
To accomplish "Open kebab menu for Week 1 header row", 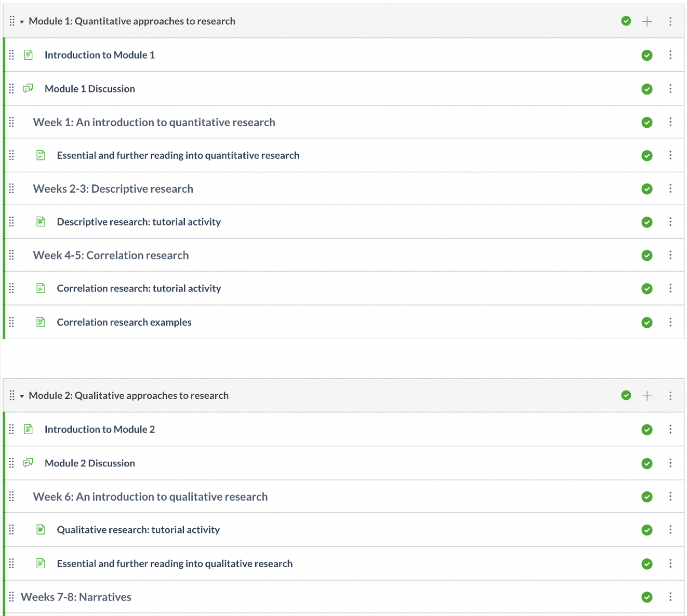I will (x=670, y=122).
